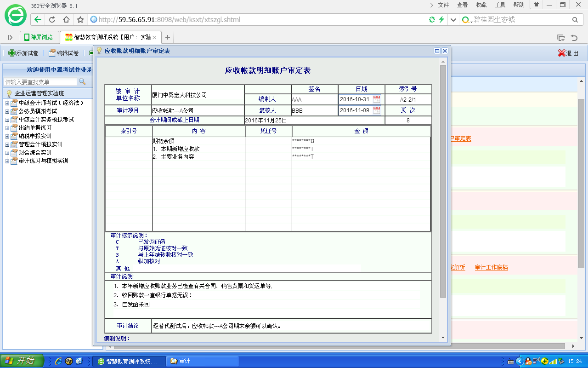588x368 pixels.
Task: Click the 复核人 field containing BBB
Action: coord(315,111)
